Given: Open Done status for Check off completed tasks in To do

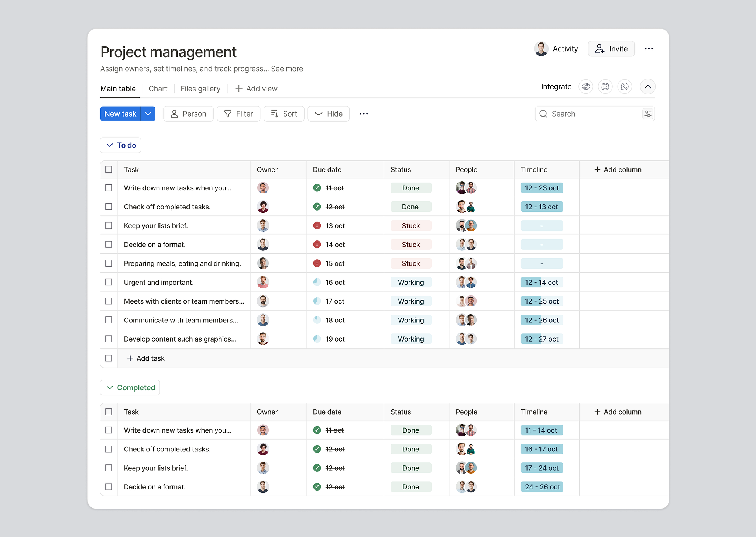Looking at the screenshot, I should point(411,207).
